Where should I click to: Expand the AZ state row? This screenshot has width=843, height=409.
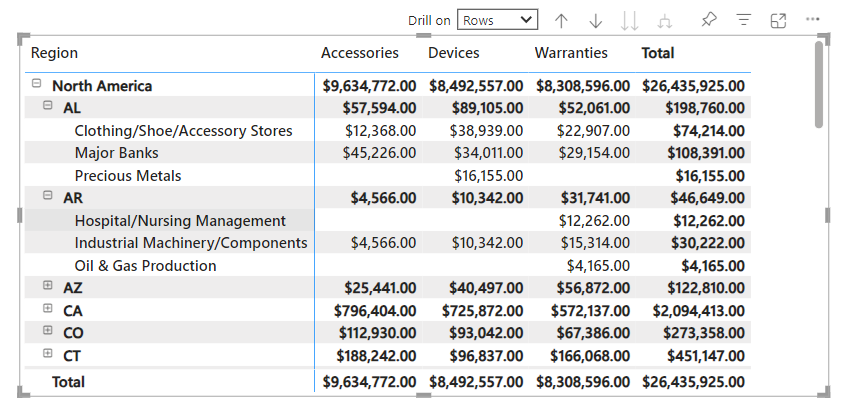coord(47,287)
